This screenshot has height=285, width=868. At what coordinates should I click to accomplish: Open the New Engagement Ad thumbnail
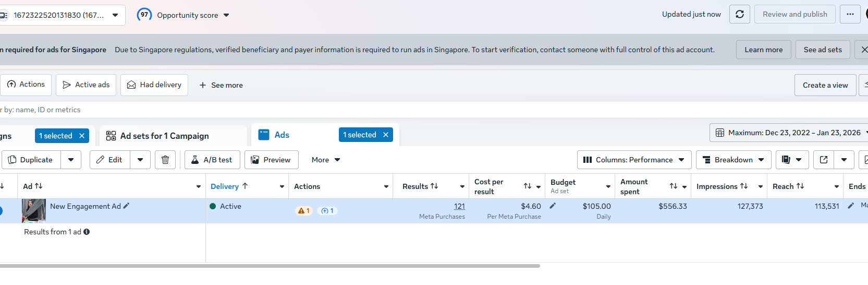(33, 210)
